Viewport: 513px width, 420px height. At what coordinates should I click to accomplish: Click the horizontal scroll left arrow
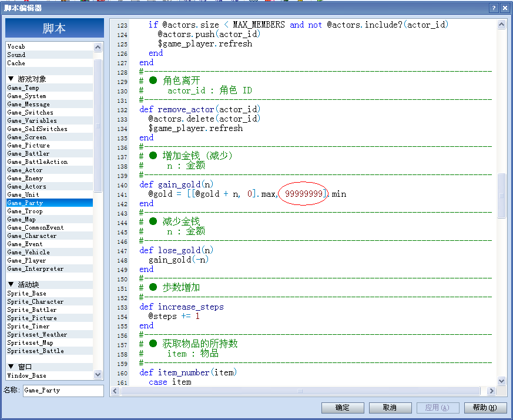(x=115, y=391)
